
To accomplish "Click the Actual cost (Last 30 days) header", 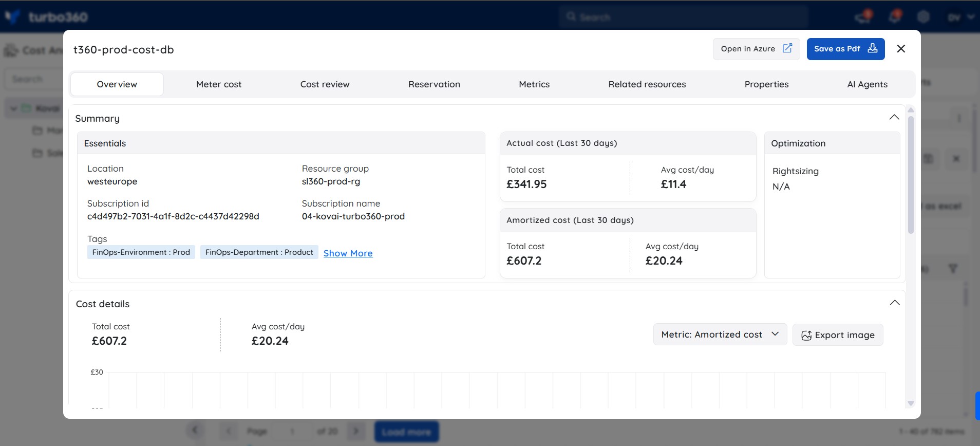I will click(628, 143).
